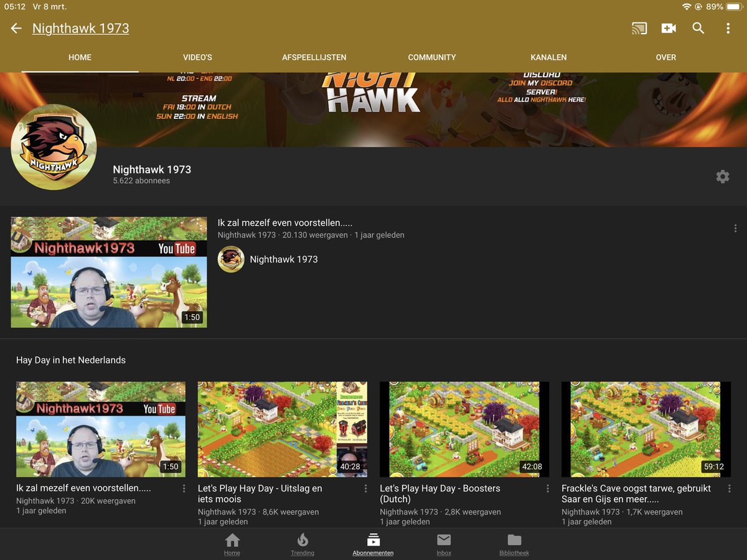747x560 pixels.
Task: Tap the back arrow icon
Action: [x=16, y=29]
